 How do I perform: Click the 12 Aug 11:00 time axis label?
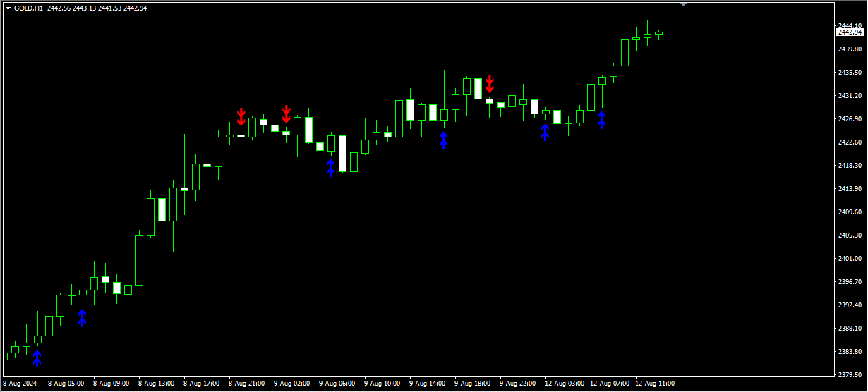point(655,384)
